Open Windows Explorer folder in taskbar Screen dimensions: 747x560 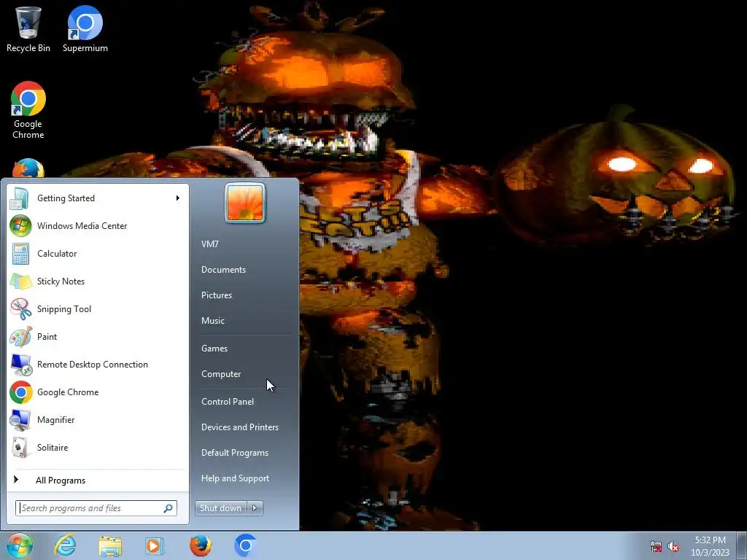[x=110, y=545]
